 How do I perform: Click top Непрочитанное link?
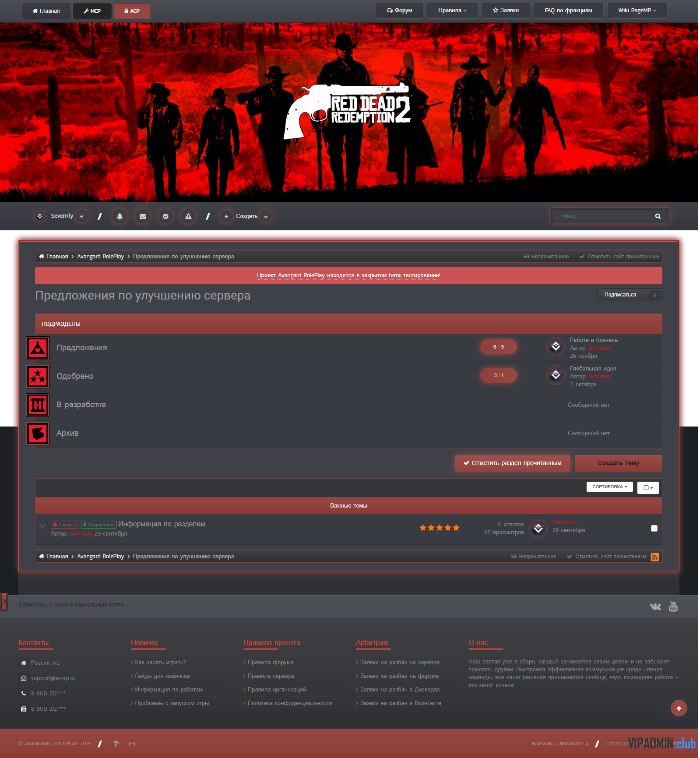pyautogui.click(x=546, y=257)
